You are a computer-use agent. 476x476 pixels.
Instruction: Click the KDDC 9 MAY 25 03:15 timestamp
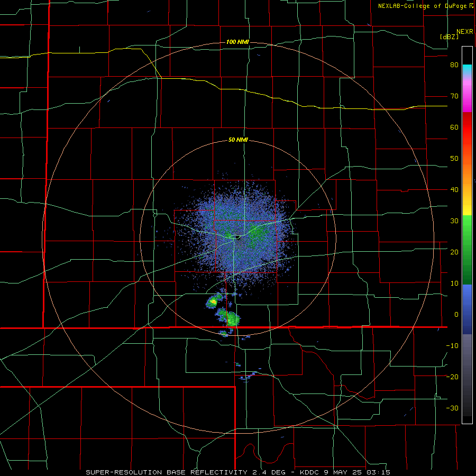345,472
